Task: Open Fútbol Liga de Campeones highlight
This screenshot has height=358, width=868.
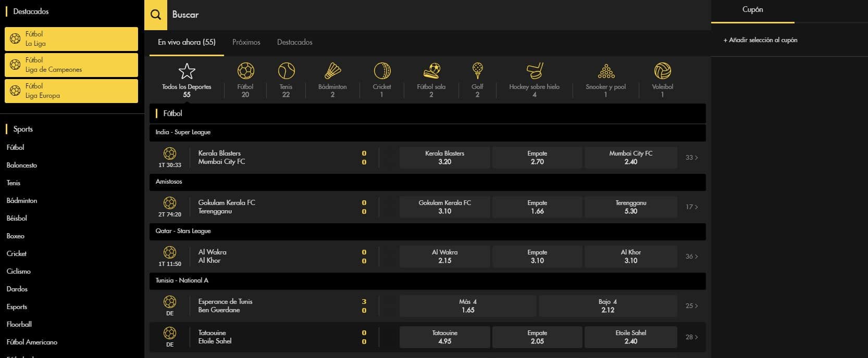Action: 71,65
